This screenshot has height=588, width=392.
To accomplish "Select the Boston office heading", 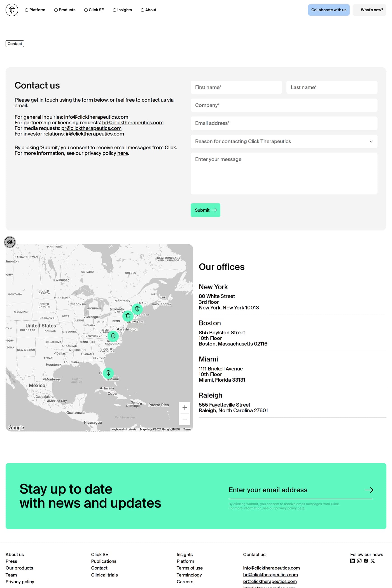I will pos(210,323).
